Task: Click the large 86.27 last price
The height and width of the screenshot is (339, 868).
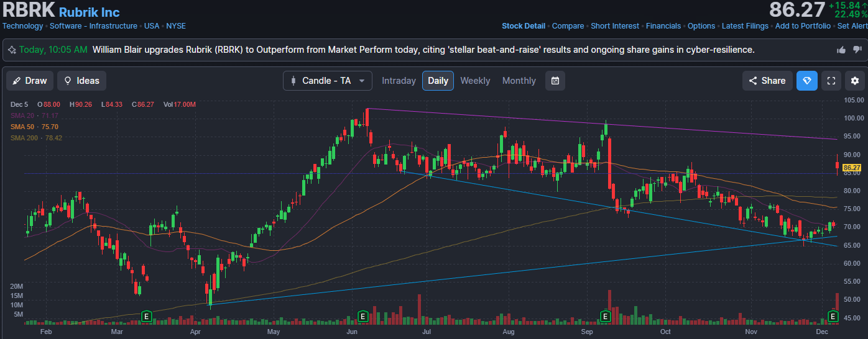Action: pyautogui.click(x=796, y=10)
